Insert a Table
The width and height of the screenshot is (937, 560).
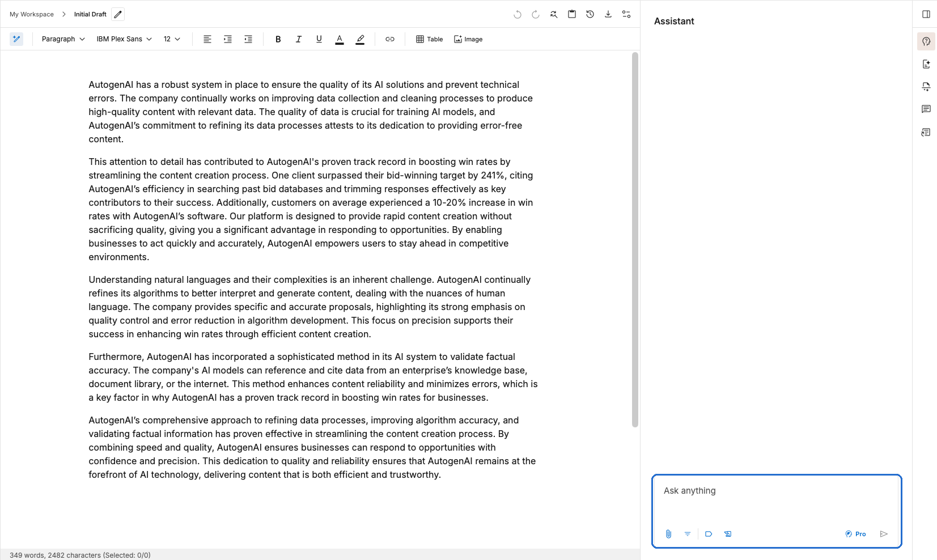pos(430,39)
